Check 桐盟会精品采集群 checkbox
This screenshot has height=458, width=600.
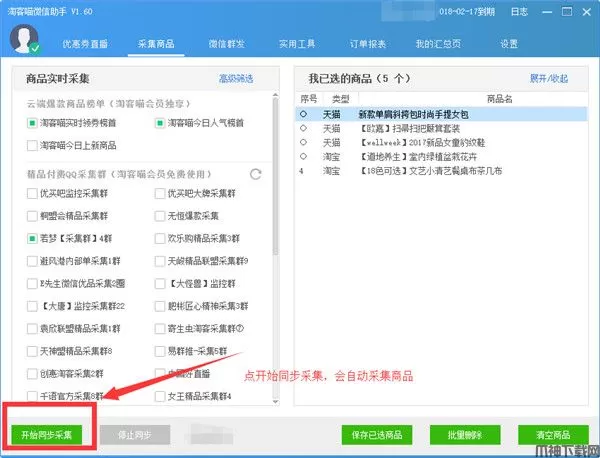[x=32, y=216]
